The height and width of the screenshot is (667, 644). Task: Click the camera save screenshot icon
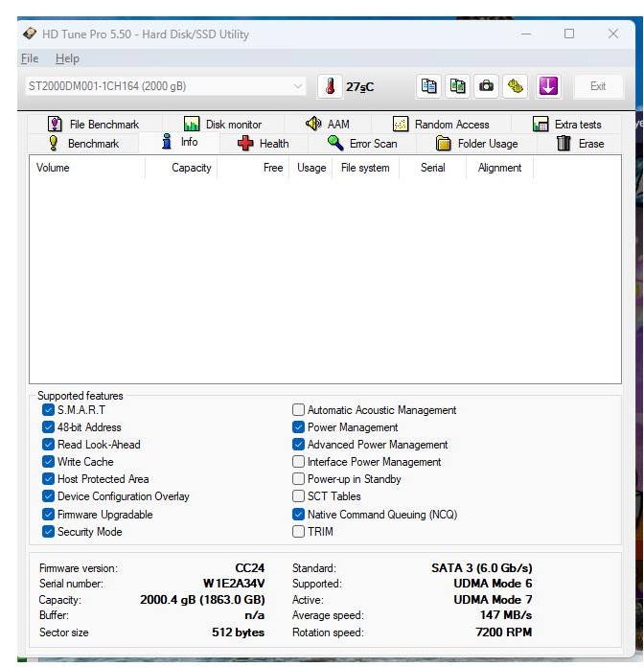(487, 86)
